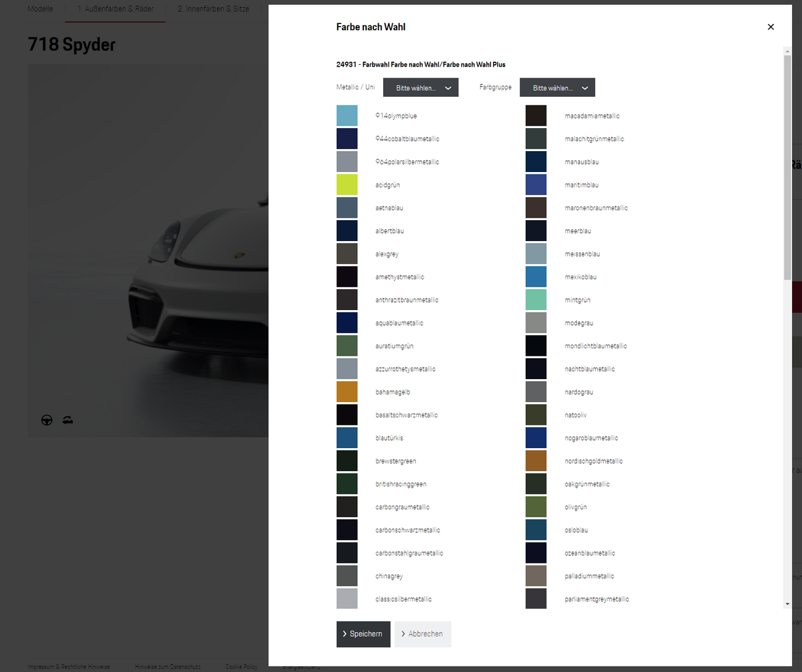This screenshot has width=802, height=672.
Task: Open the Farbgruppe dropdown
Action: pos(558,88)
